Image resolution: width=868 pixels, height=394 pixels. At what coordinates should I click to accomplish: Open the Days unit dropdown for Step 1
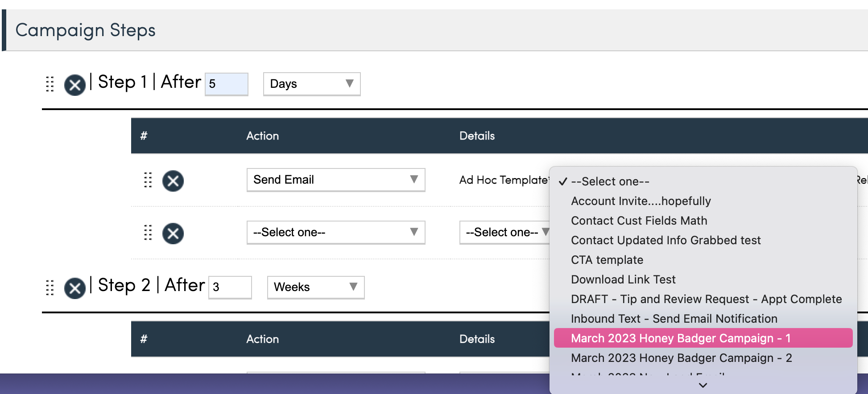[x=311, y=84]
